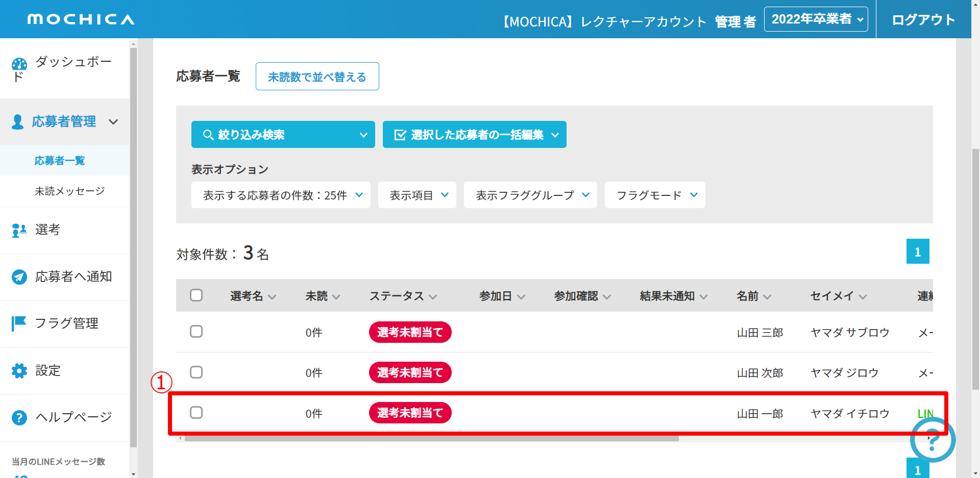The image size is (980, 478).
Task: Click the flag icon for フラグ管理
Action: tap(19, 323)
